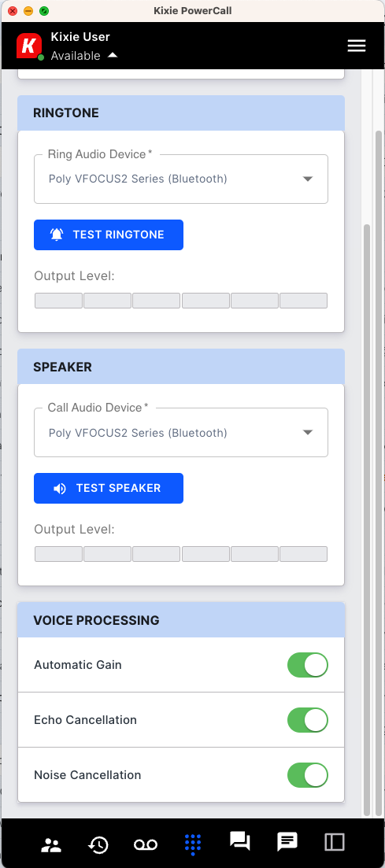This screenshot has width=385, height=868.
Task: Open call history clock icon
Action: pyautogui.click(x=98, y=844)
